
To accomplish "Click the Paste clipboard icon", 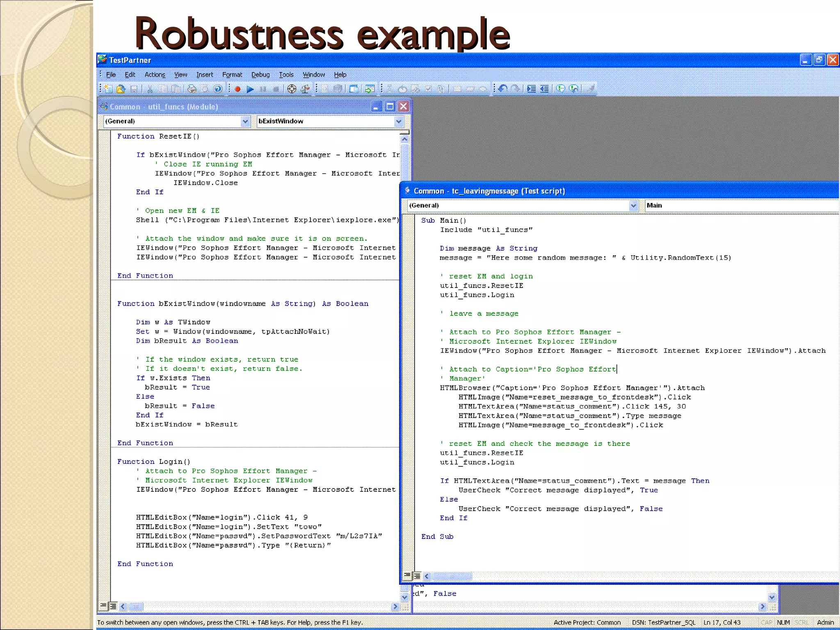I will [x=176, y=89].
